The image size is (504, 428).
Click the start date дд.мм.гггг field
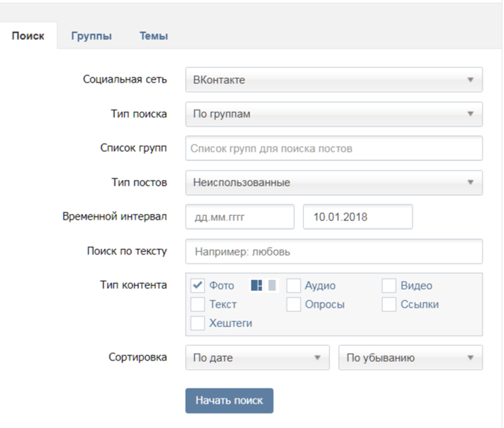coord(240,217)
